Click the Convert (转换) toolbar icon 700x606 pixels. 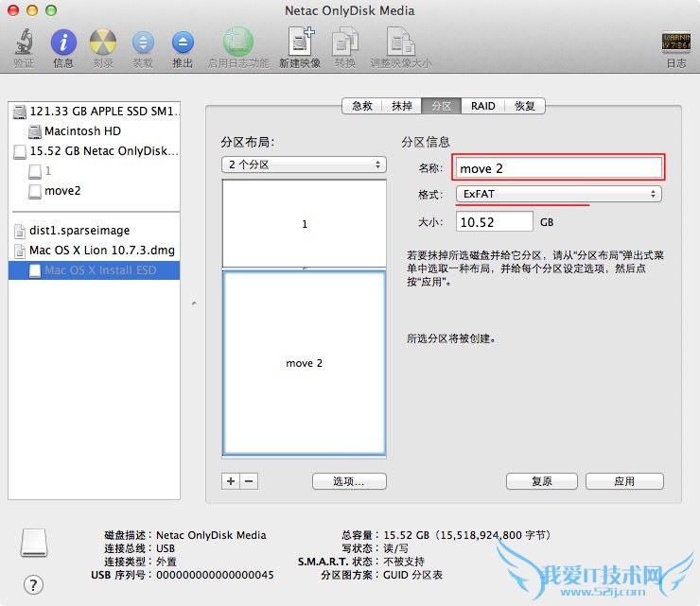point(345,43)
